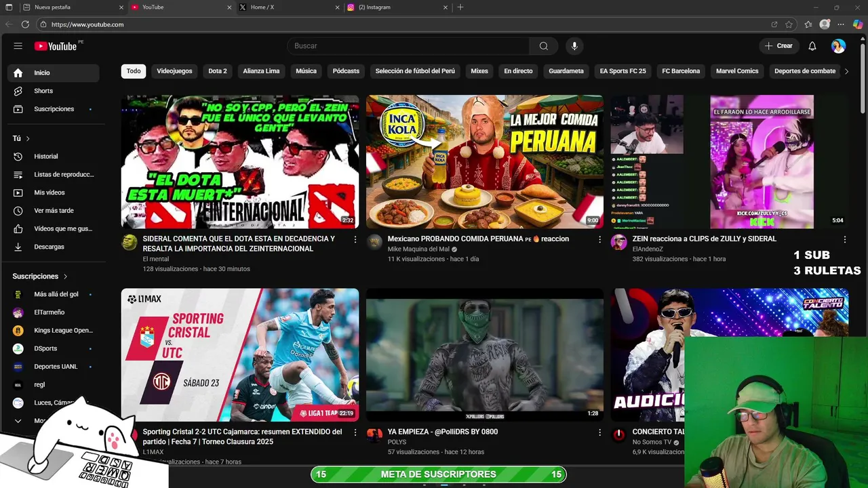Open DSports subscription channel
Viewport: 868px width, 488px height.
[x=53, y=348]
